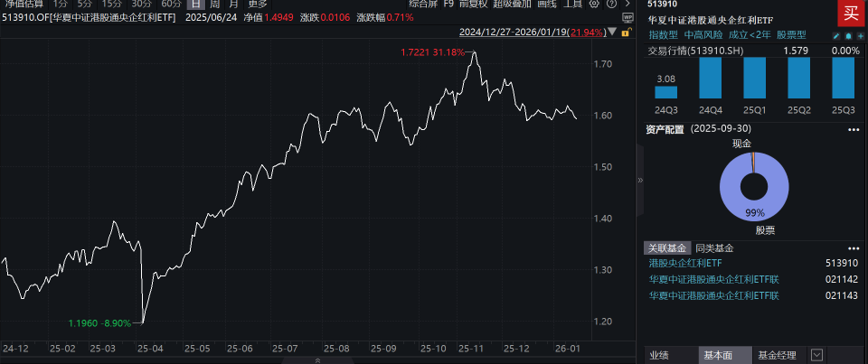
Task: Click the 25Q3 bar in quarterly chart
Action: (x=843, y=78)
